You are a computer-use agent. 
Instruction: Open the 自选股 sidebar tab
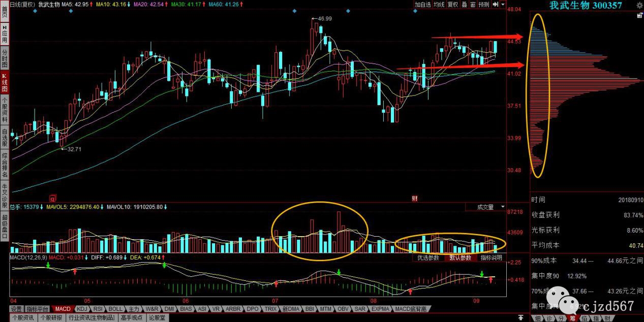point(5,138)
